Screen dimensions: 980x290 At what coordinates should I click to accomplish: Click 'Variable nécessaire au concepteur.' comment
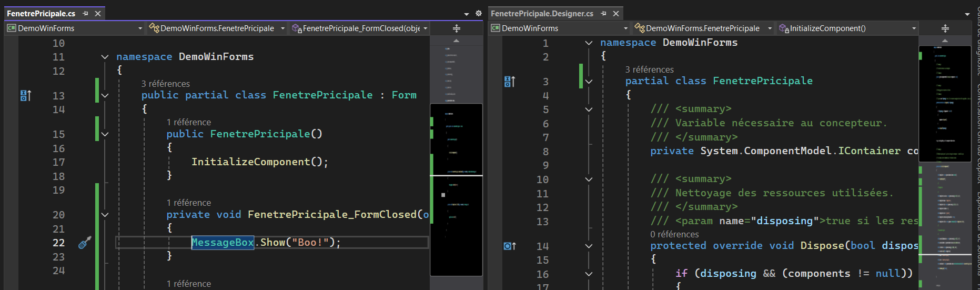click(x=781, y=123)
